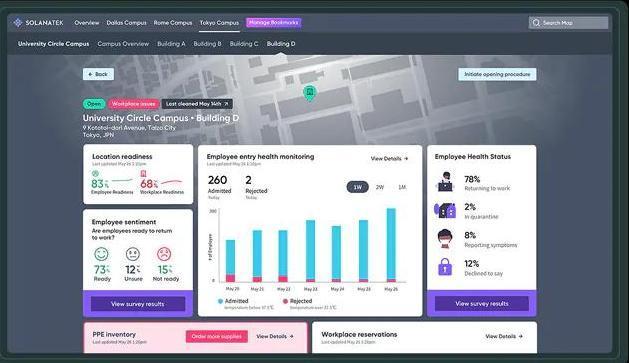
Task: Switch to Building A tab
Action: click(x=171, y=44)
